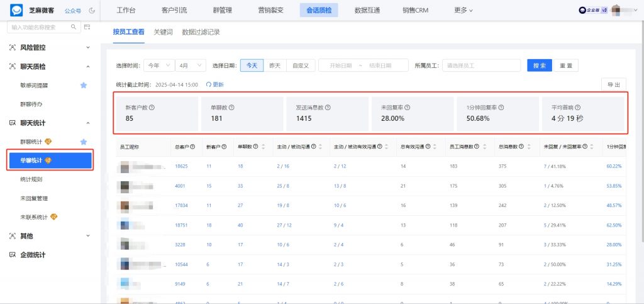Select the 今天 date option
644x304 pixels.
(x=251, y=65)
